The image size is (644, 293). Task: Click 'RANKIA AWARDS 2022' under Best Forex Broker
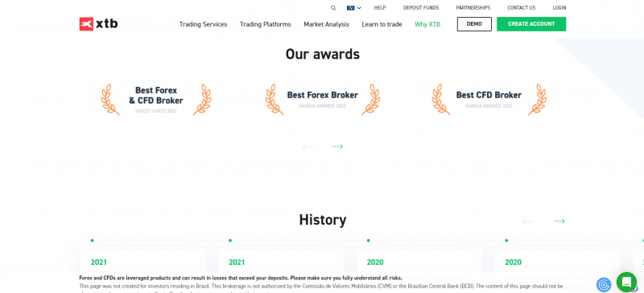[323, 106]
